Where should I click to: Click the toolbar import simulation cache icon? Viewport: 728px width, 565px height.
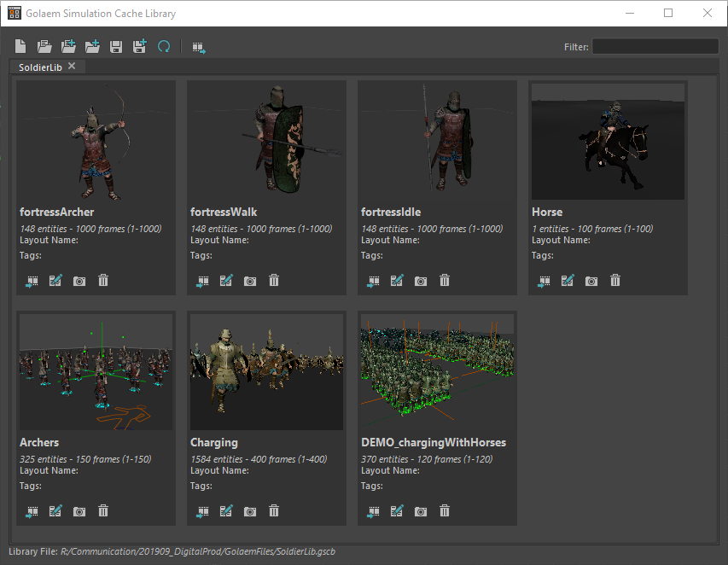click(199, 47)
